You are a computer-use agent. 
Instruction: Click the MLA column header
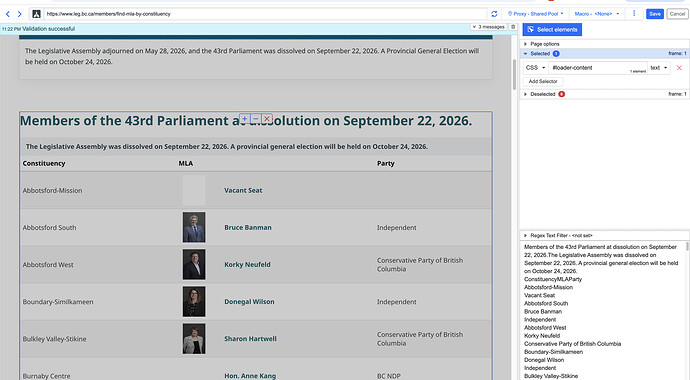[186, 163]
